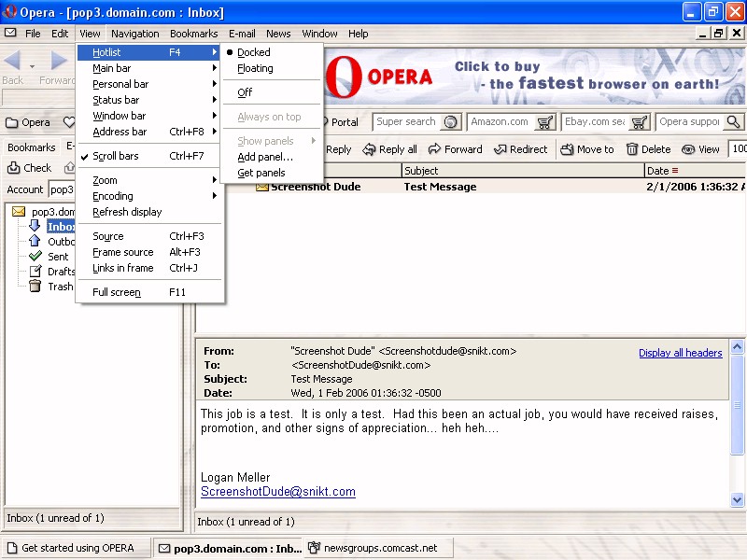Image resolution: width=747 pixels, height=560 pixels.
Task: Click the message pane scroll down arrow
Action: click(737, 499)
